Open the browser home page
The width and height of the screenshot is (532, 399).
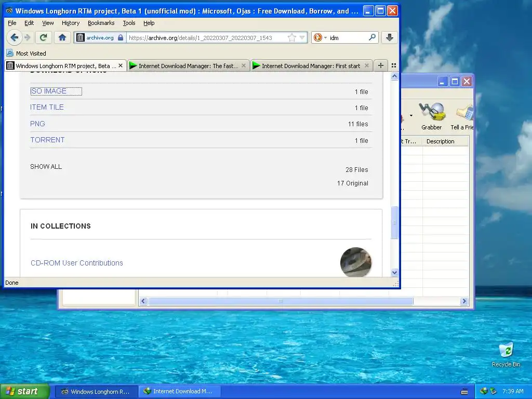point(62,37)
